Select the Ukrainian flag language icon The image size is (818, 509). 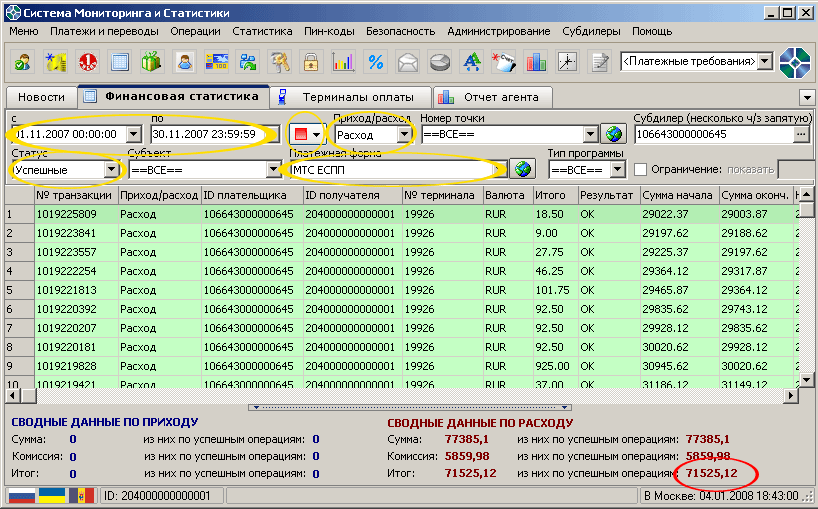(x=52, y=496)
